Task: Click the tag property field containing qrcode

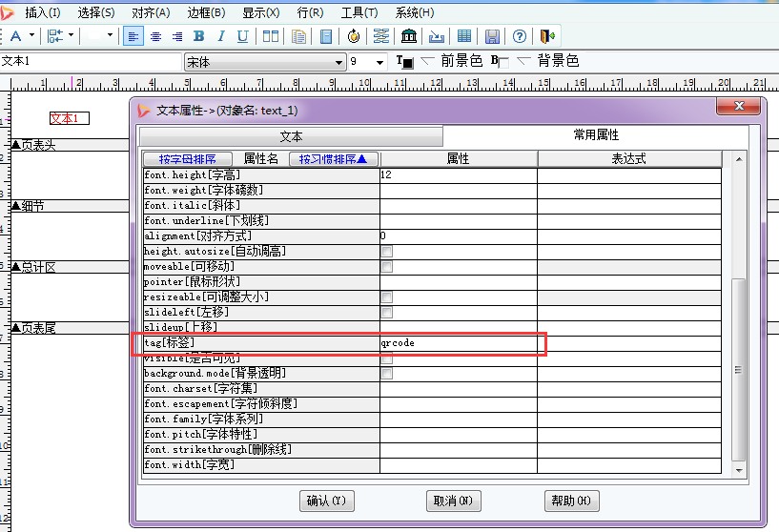Action: 458,343
